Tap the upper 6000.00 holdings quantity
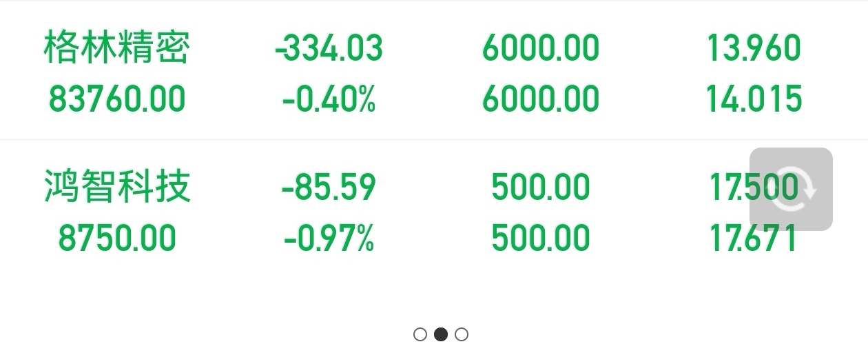The height and width of the screenshot is (353, 868). point(541,49)
